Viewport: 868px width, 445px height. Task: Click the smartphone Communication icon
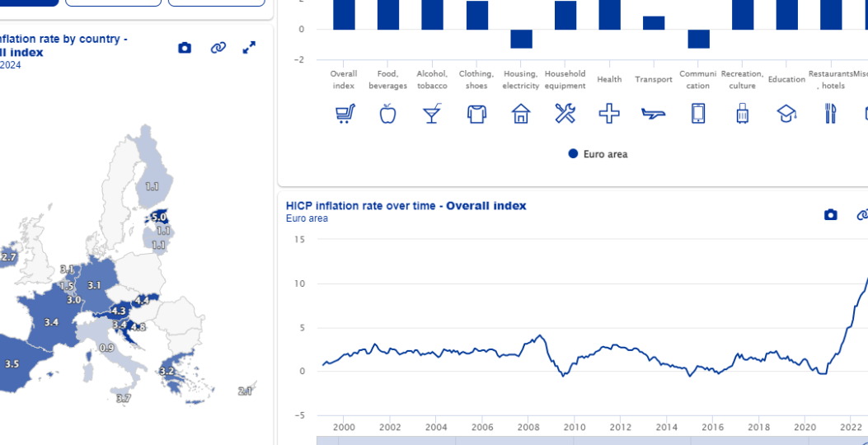click(698, 114)
